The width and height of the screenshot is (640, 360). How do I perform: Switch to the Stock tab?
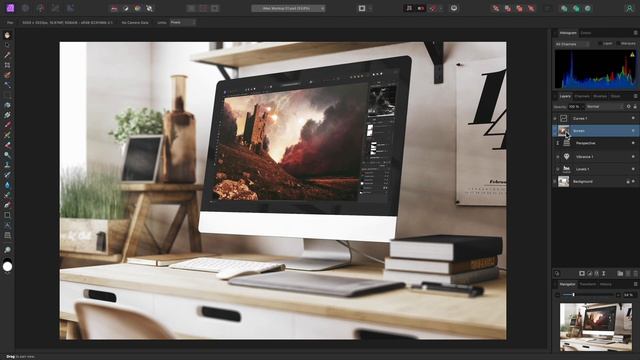point(616,96)
